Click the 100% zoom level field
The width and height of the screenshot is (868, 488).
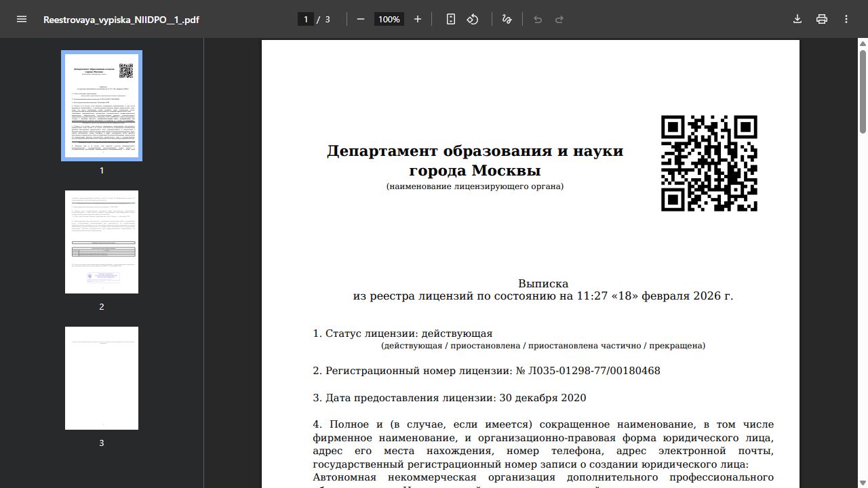click(389, 19)
